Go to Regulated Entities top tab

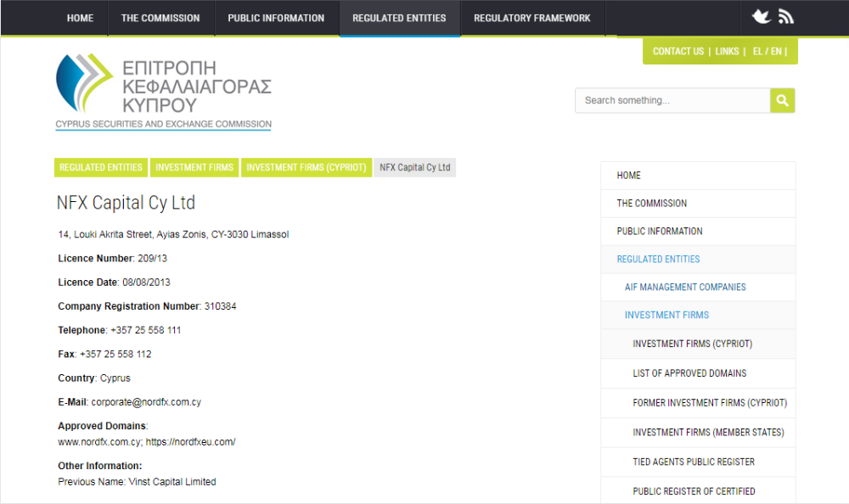pyautogui.click(x=399, y=18)
